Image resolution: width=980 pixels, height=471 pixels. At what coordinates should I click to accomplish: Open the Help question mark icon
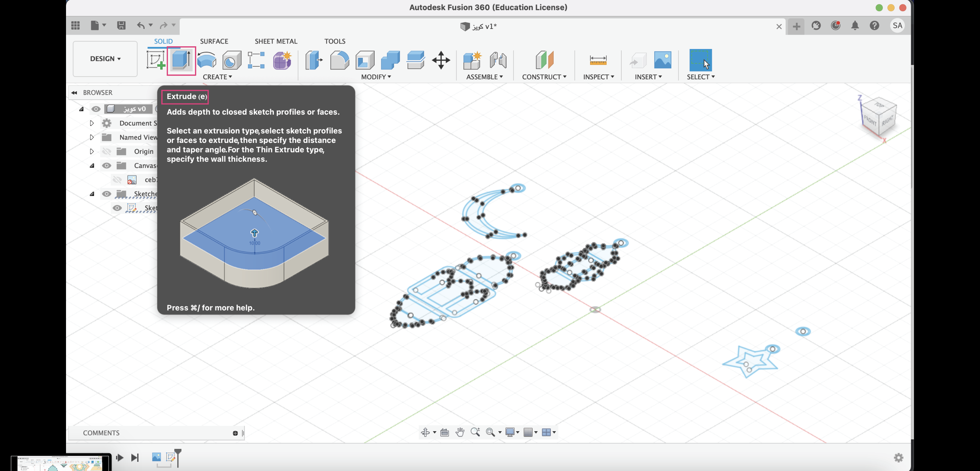click(875, 26)
